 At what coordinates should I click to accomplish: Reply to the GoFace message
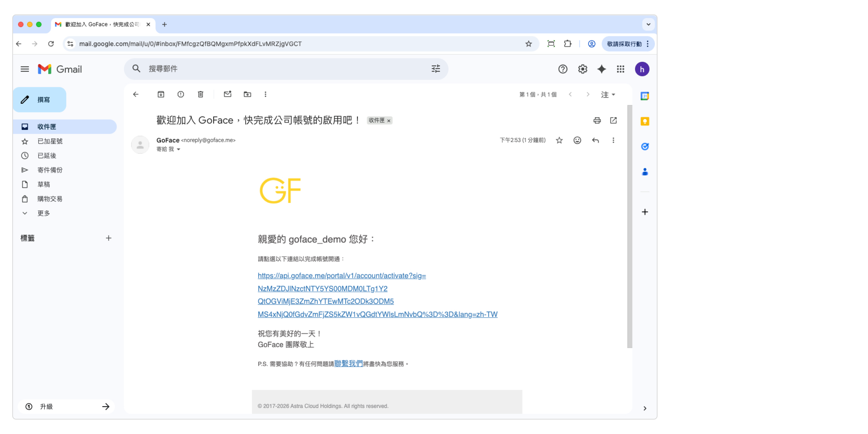pyautogui.click(x=595, y=140)
